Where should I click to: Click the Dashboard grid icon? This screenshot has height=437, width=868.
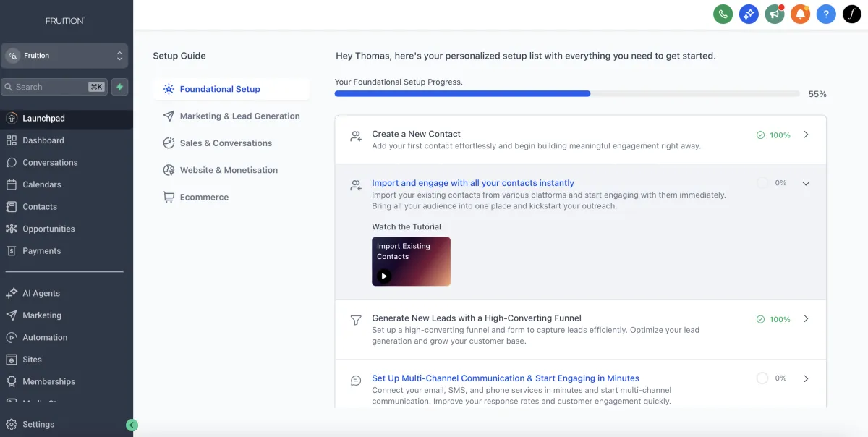[12, 140]
